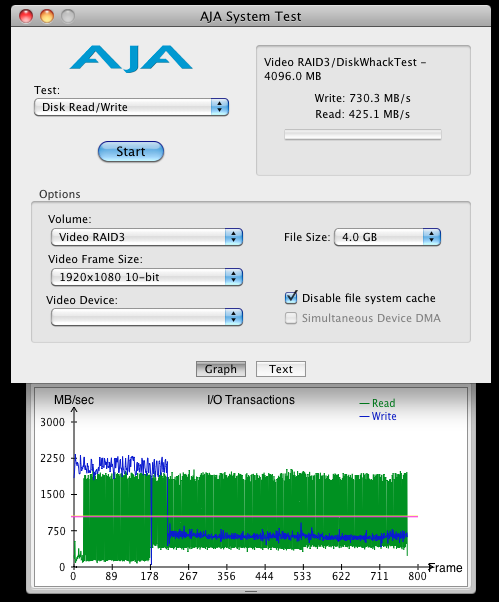Screen dimensions: 499x602
Task: Click the Start button
Action: (x=131, y=151)
